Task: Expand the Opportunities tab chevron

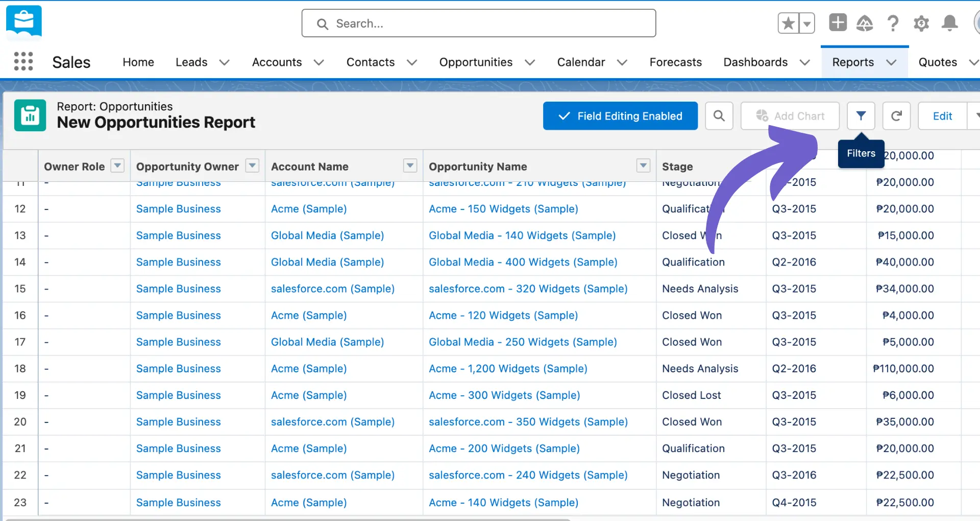Action: pyautogui.click(x=530, y=62)
